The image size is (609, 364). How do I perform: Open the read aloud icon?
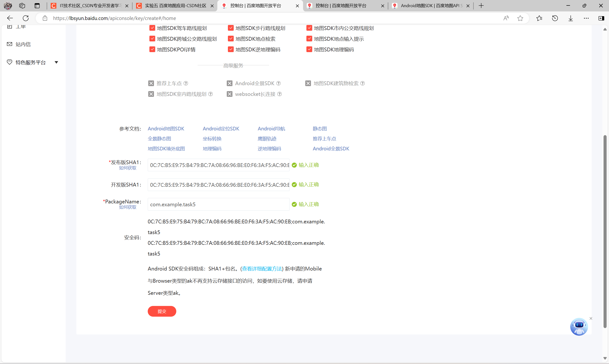pos(506,18)
